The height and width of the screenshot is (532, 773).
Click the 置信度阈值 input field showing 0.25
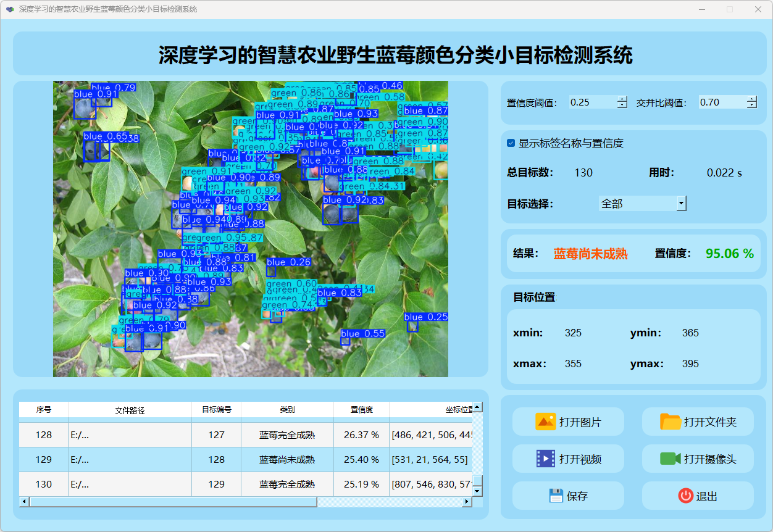pos(591,102)
